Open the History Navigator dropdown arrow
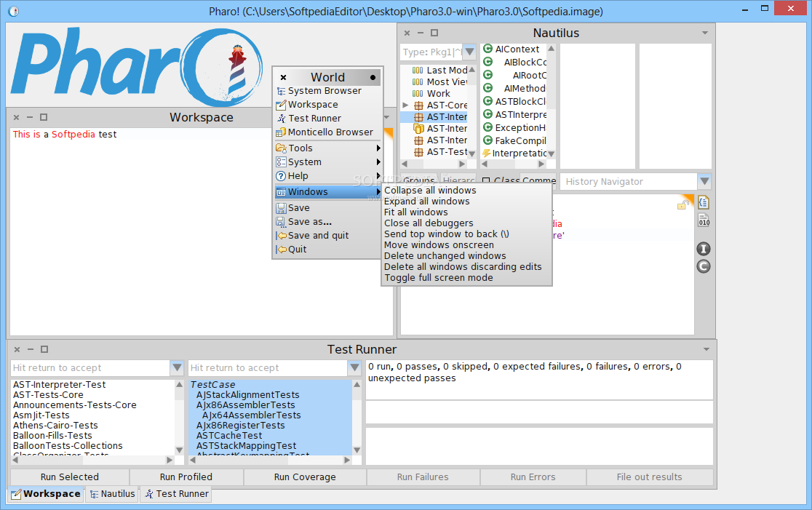Screen dimensions: 812x510 pos(704,181)
